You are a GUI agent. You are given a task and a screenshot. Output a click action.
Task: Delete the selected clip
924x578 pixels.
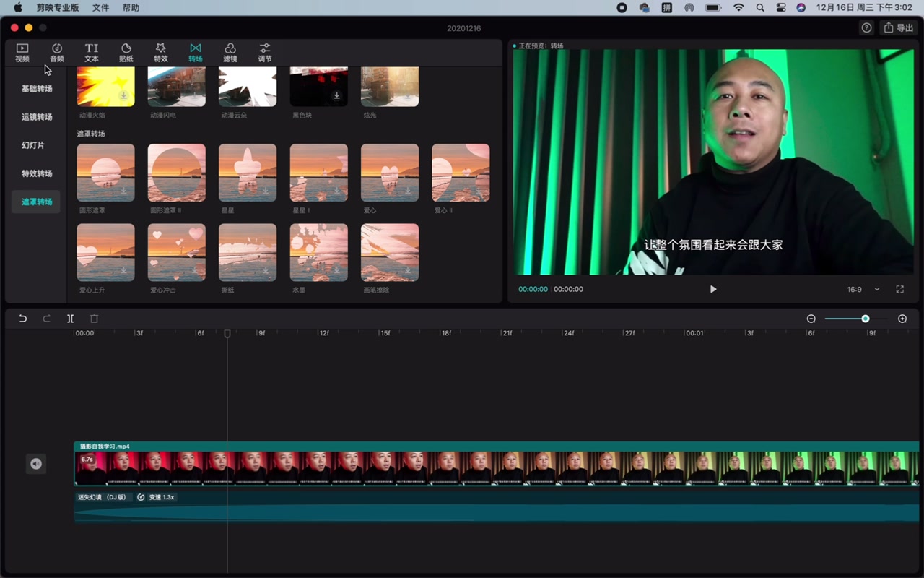tap(94, 319)
